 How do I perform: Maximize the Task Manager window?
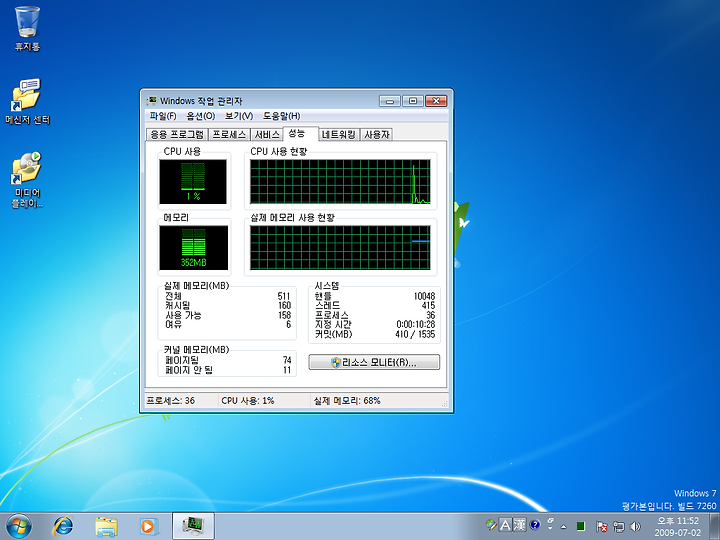pos(412,101)
